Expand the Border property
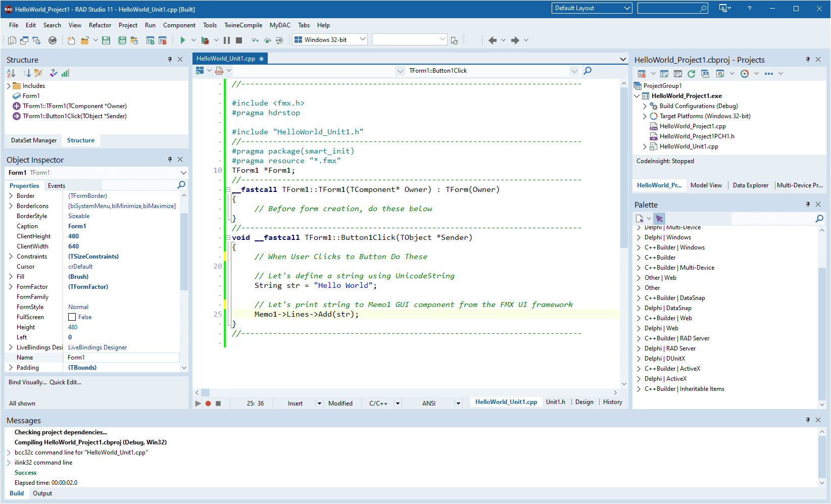 point(11,196)
